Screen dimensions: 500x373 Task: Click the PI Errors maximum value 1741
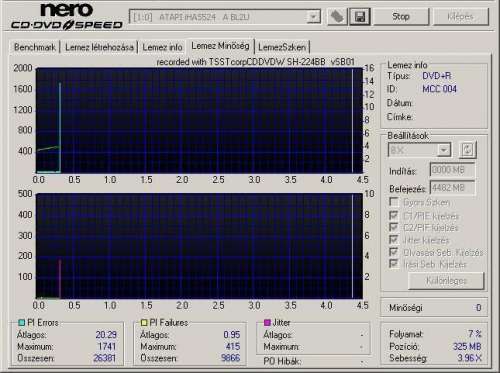pyautogui.click(x=107, y=346)
